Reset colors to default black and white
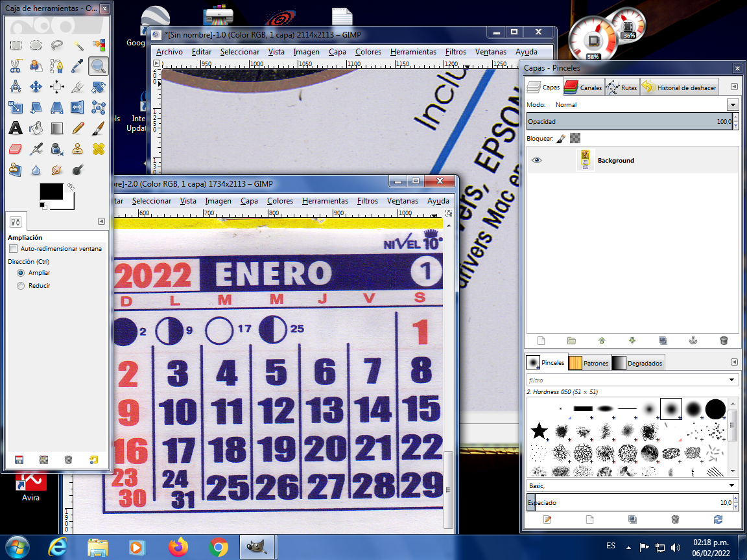Viewport: 747px width, 560px height. [x=43, y=205]
